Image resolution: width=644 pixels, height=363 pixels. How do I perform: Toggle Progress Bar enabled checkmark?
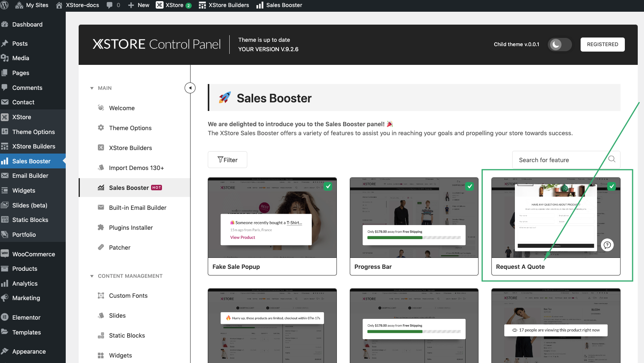click(x=470, y=186)
